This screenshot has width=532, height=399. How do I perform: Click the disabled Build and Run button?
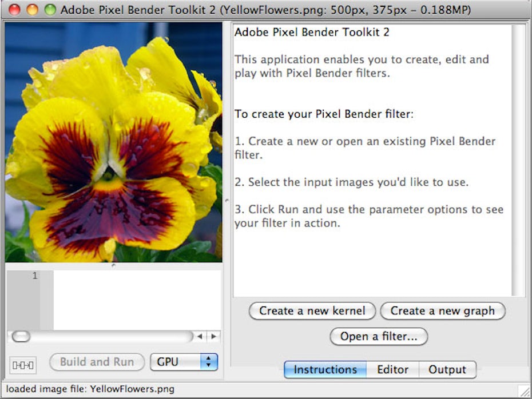97,362
